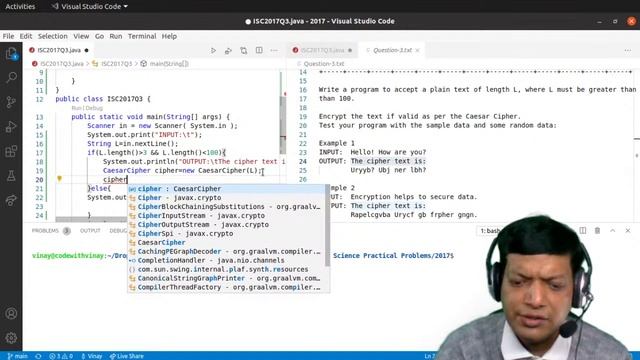Open the File menu
Image resolution: width=640 pixels, height=360 pixels.
pos(8,36)
